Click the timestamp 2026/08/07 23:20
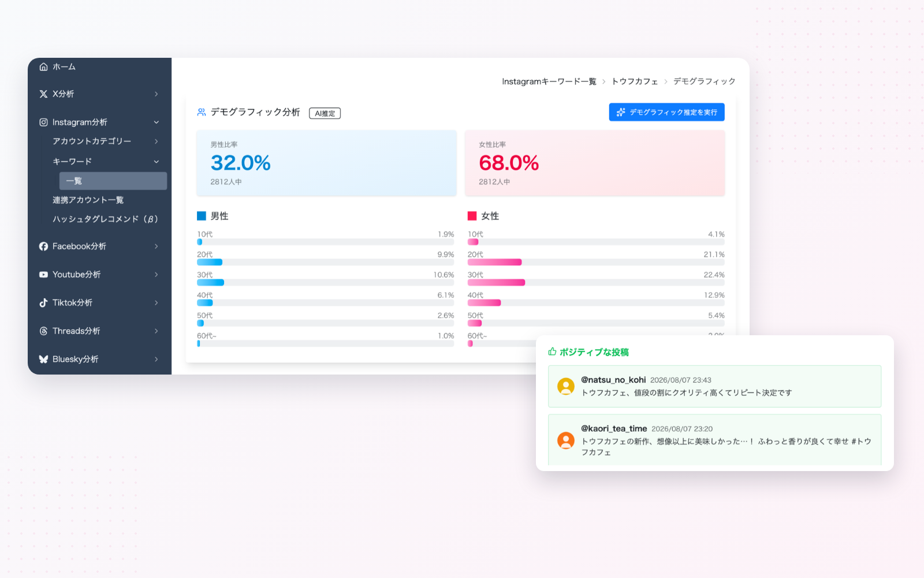Screen dimensions: 924x578 click(682, 429)
